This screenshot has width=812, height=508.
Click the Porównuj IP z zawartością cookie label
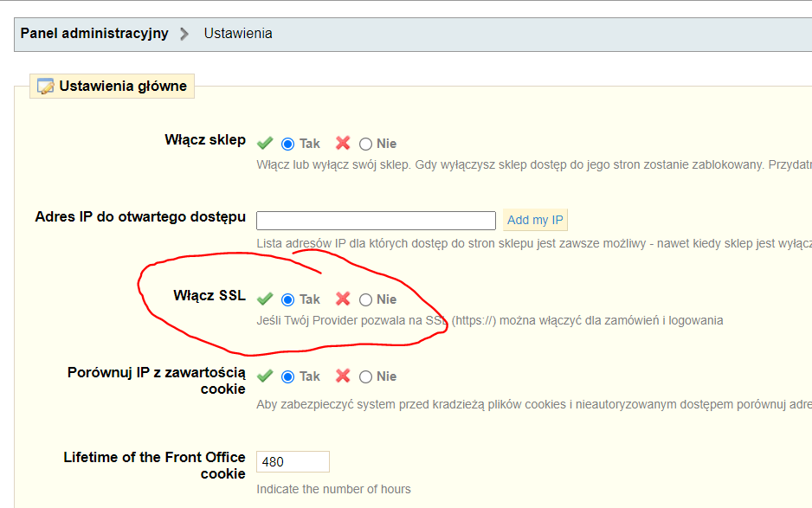coord(157,381)
